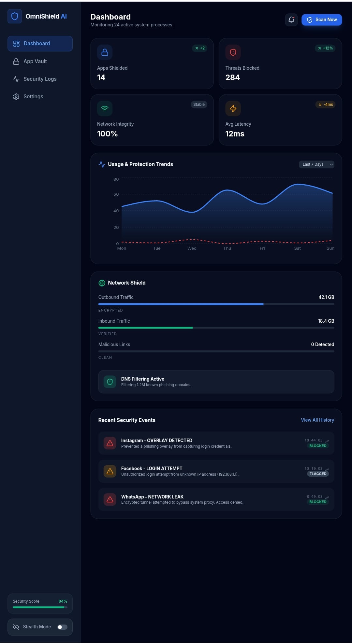Viewport: 352px width, 644px height.
Task: Open Settings from the sidebar
Action: click(33, 96)
